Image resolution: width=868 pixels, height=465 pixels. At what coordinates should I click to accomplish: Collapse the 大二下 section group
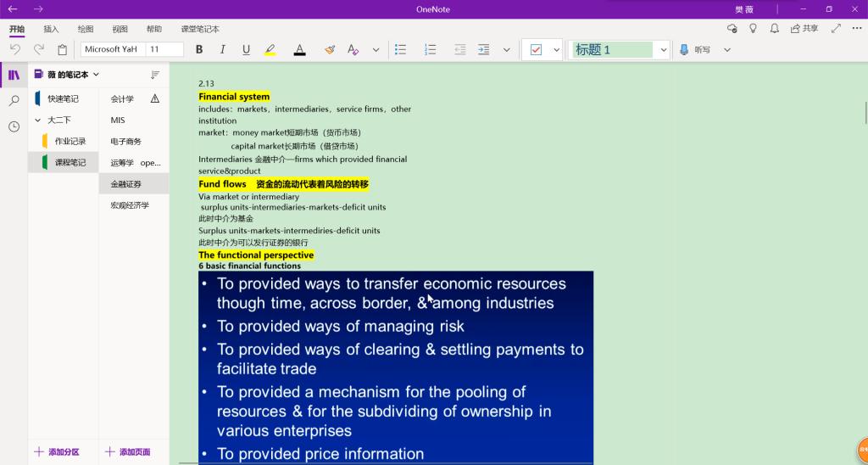[37, 120]
